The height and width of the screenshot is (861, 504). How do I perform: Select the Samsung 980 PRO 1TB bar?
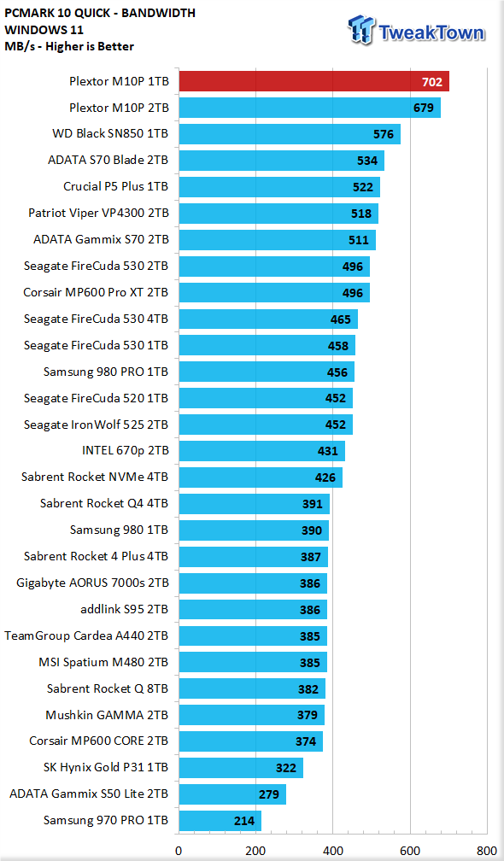[x=267, y=372]
